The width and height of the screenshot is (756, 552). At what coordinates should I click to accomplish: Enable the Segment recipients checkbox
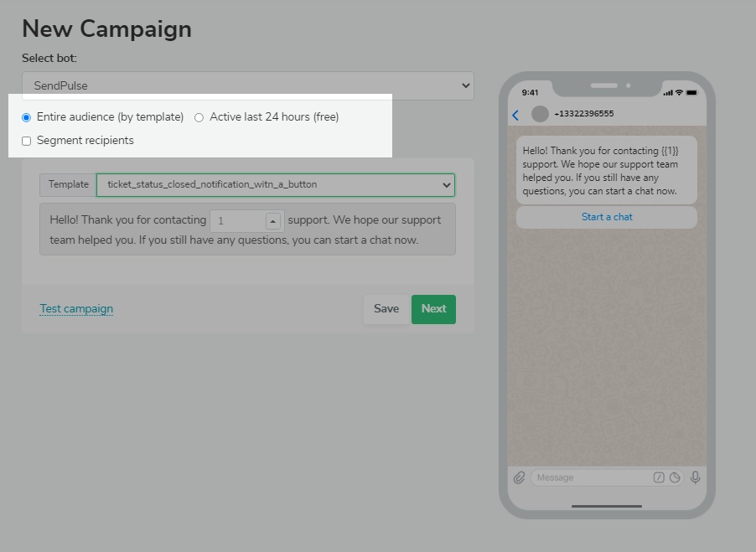pos(26,141)
